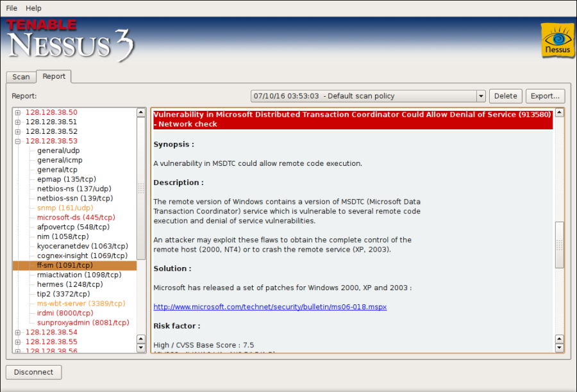Click host tree scrollbar thumb
577x392 pixels.
point(141,189)
